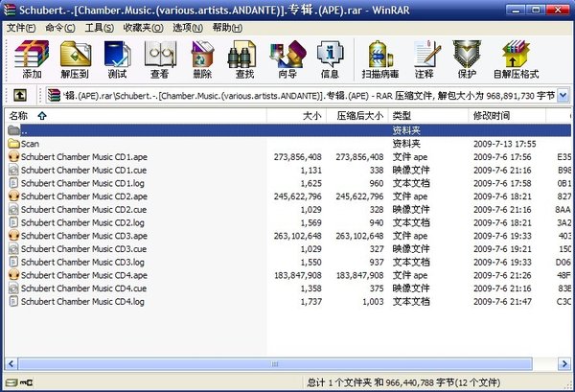
Task: Click the 2009-7-13 17:55 date cell
Action: [505, 144]
